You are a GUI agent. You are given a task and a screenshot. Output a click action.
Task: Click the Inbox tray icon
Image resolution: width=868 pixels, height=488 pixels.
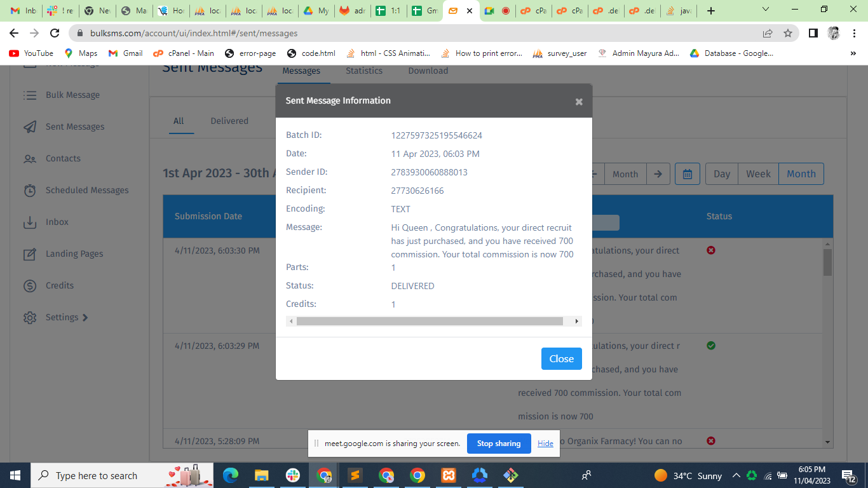tap(30, 222)
